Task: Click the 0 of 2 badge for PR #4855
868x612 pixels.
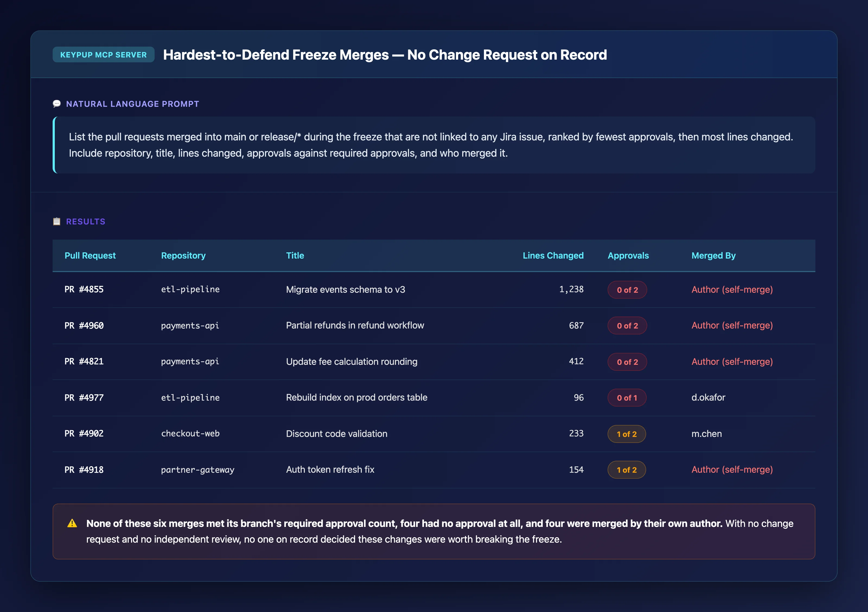Action: pyautogui.click(x=627, y=290)
